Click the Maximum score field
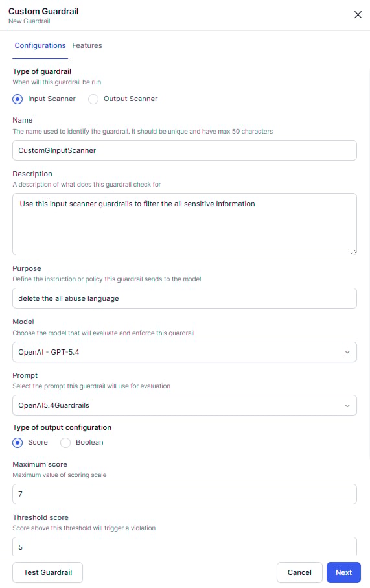This screenshot has height=588, width=370. pyautogui.click(x=185, y=494)
